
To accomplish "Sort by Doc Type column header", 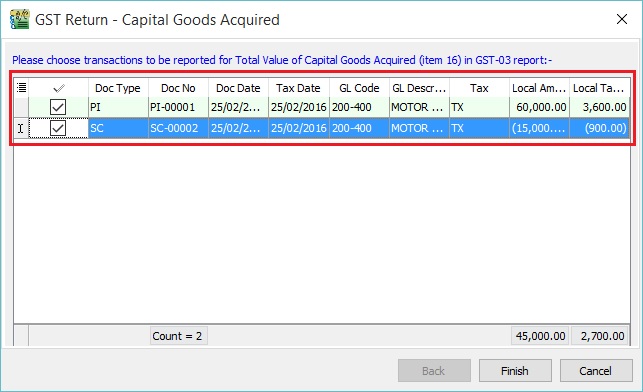I will point(118,88).
